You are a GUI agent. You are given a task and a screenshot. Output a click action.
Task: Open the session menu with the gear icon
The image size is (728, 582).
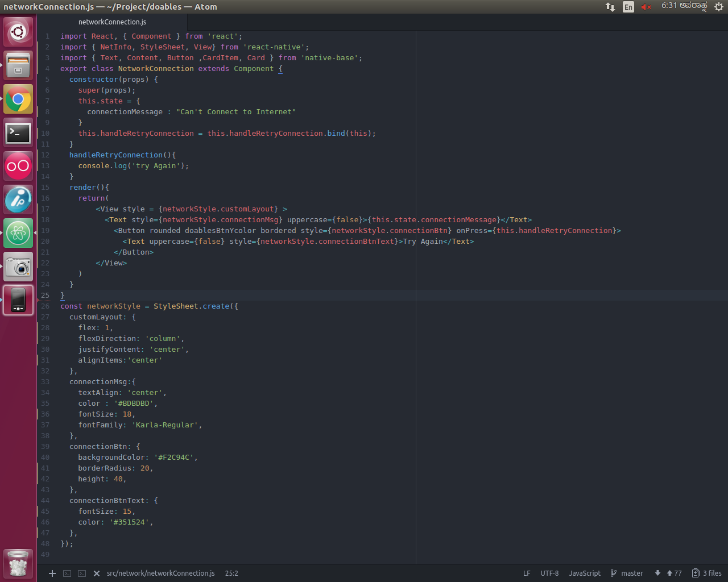[718, 7]
